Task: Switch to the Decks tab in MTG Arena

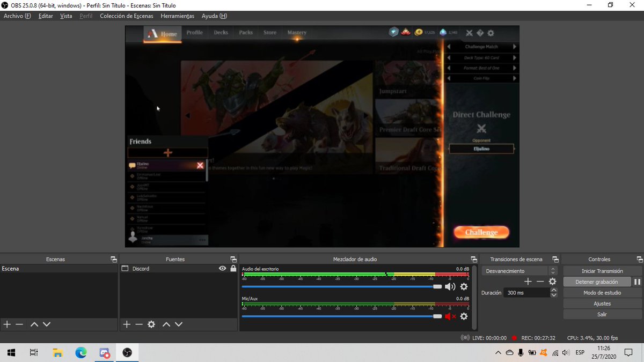Action: (x=221, y=32)
